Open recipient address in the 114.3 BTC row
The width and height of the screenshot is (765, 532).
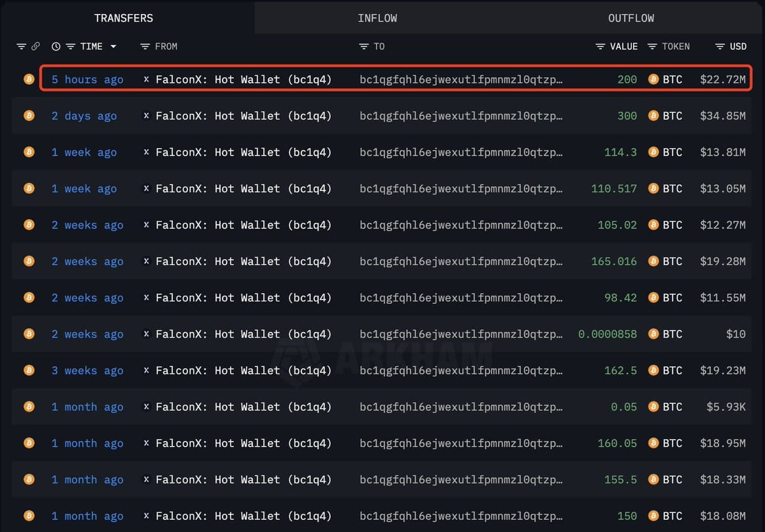point(461,152)
